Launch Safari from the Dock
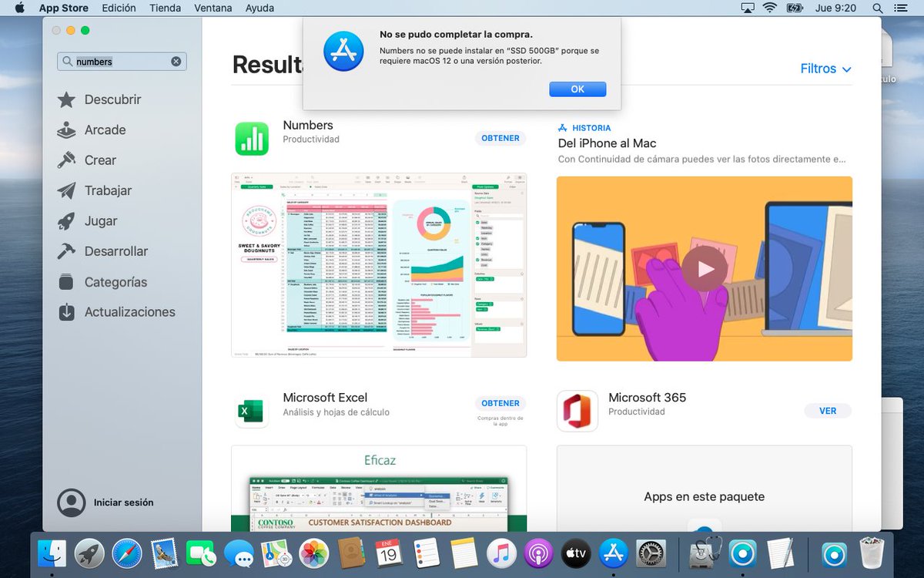 pos(127,553)
